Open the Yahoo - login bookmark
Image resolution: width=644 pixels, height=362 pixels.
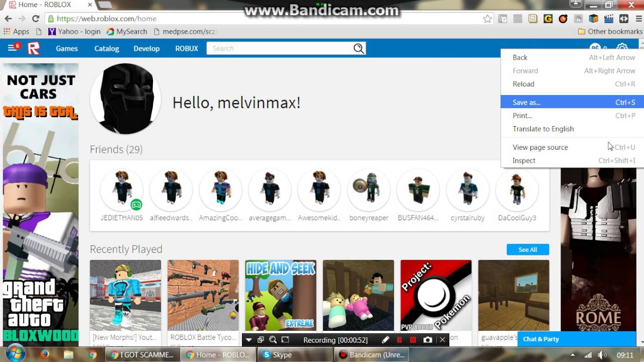(74, 31)
